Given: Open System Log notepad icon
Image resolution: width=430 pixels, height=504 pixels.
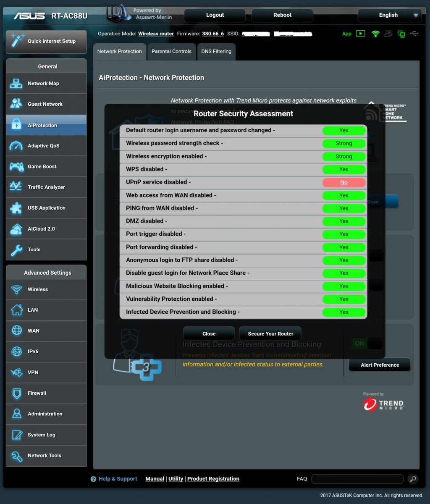Looking at the screenshot, I should point(16,435).
